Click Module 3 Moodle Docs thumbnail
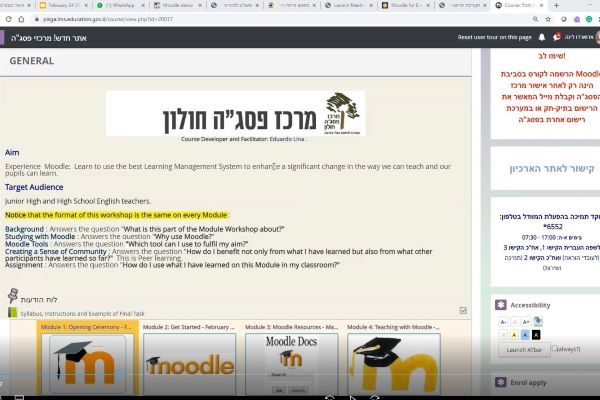The image size is (600, 400). coord(292,364)
